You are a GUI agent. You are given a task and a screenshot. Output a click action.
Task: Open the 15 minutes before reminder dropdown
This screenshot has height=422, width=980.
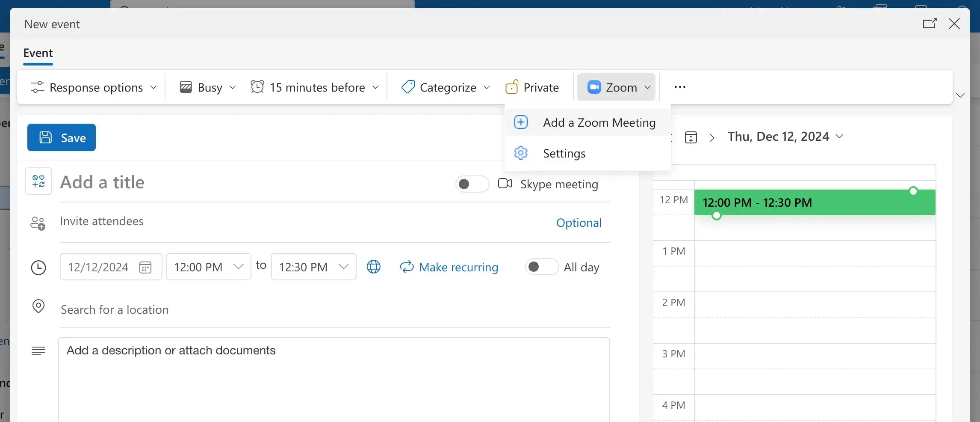(x=315, y=87)
